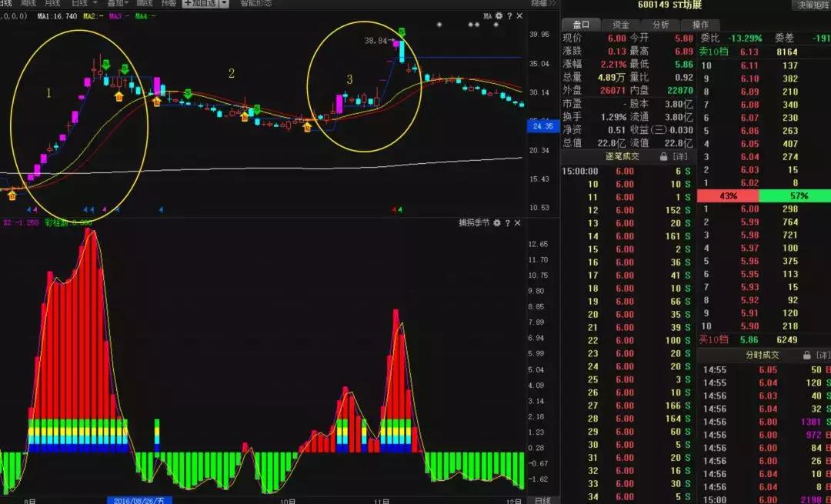Open help for the MA indicator
831x504 pixels.
coord(509,16)
